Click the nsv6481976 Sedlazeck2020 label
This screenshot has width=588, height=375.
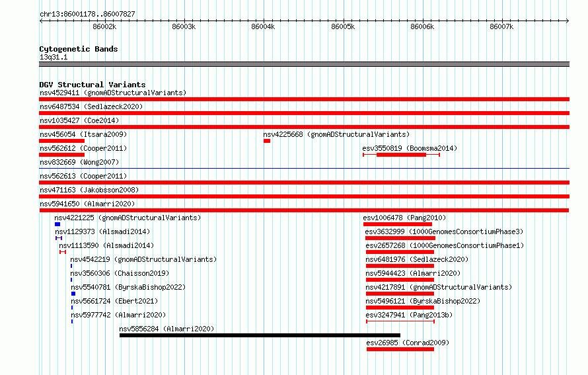[417, 259]
